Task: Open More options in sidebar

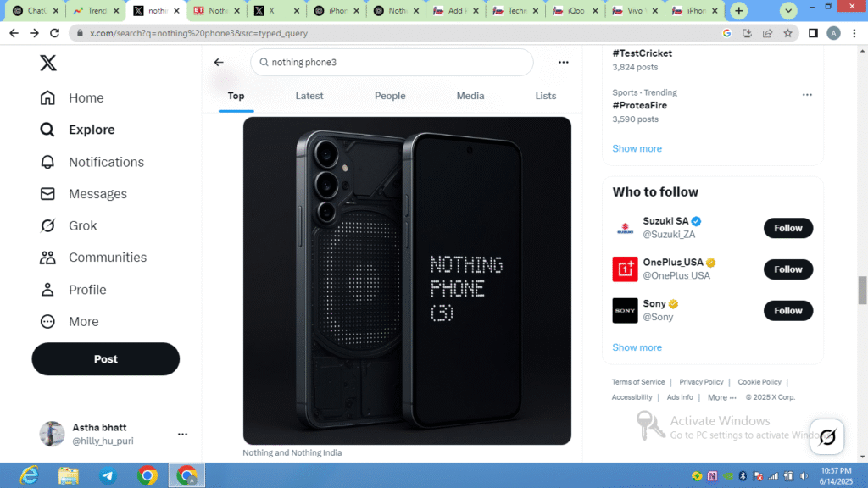Action: click(69, 321)
